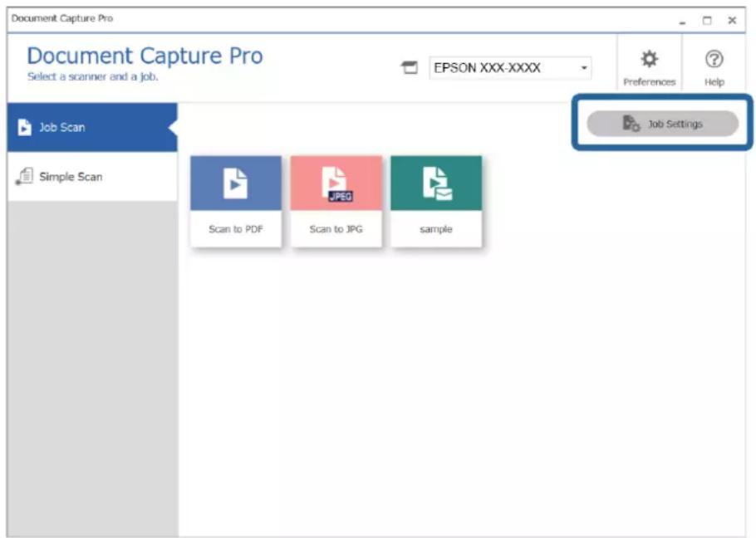Open Help with the question mark icon

click(x=714, y=60)
